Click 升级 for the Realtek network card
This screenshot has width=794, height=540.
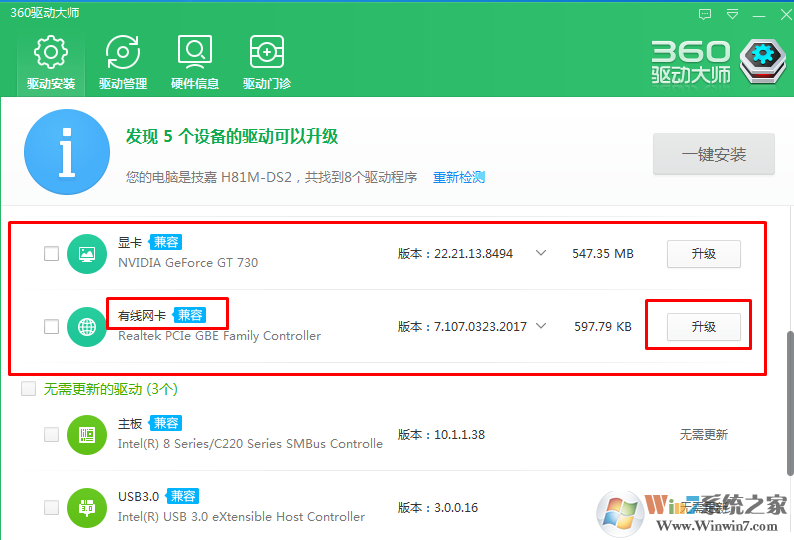[703, 326]
